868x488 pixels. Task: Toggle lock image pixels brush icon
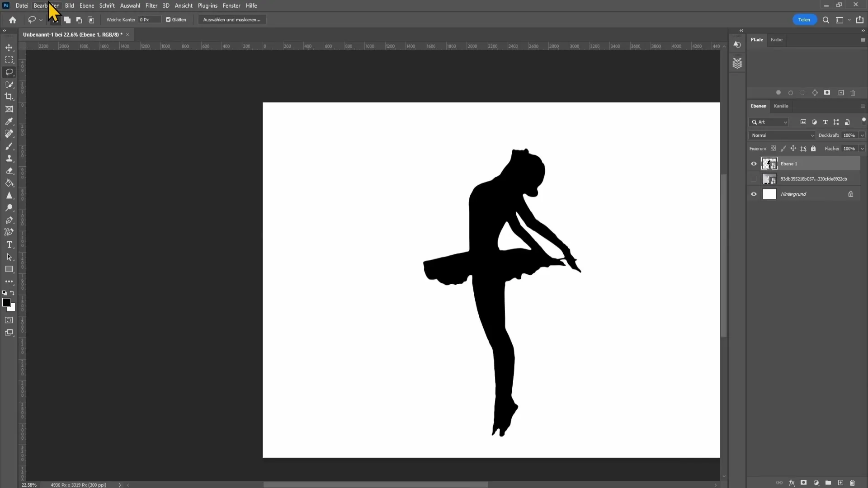click(x=783, y=149)
